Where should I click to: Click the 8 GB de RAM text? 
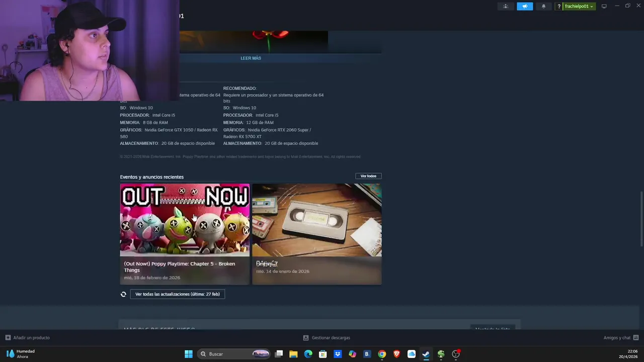pos(155,123)
